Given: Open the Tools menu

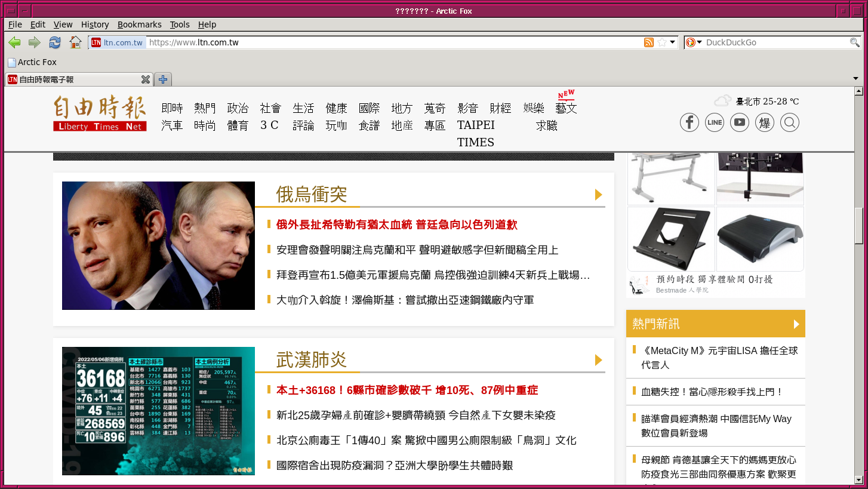Looking at the screenshot, I should [179, 24].
